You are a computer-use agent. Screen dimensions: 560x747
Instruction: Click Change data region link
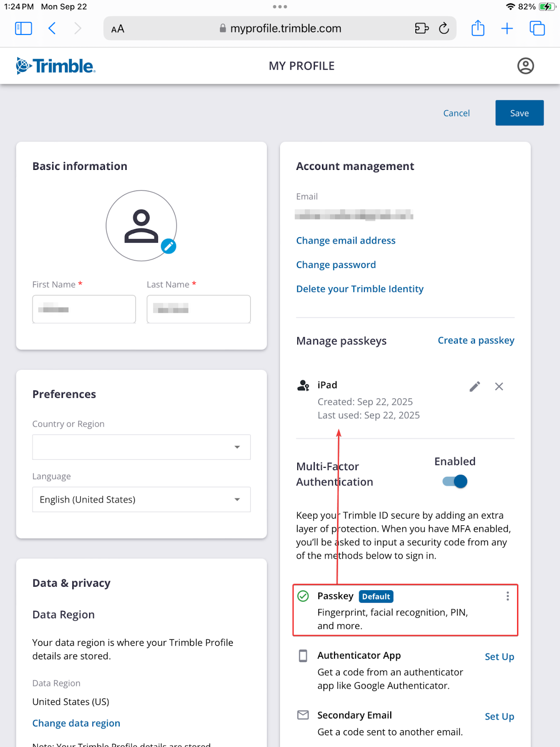(76, 723)
